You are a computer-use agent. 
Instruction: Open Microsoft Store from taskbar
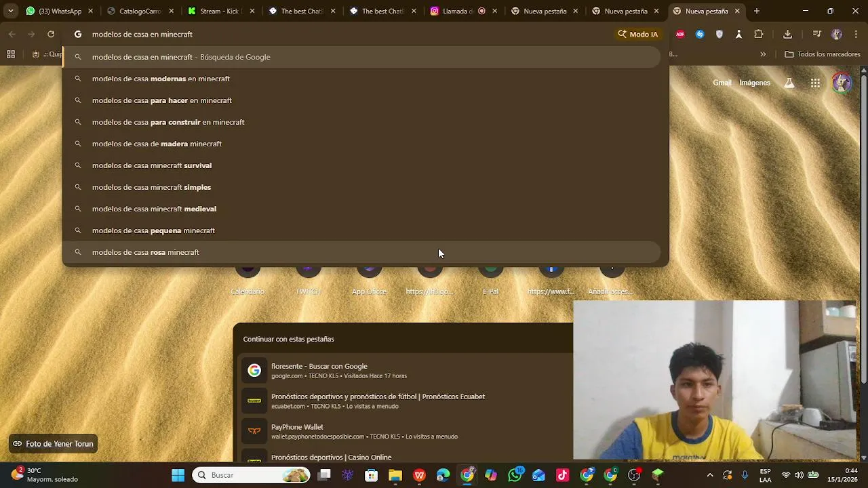(371, 475)
